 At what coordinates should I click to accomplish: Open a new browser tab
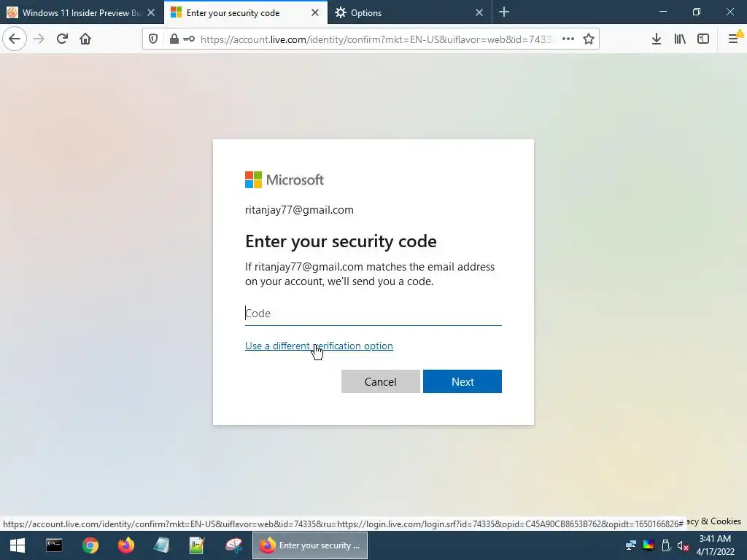pos(504,12)
